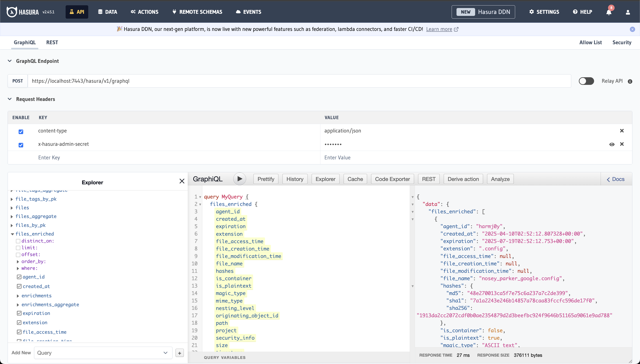Open the notifications bell icon
The height and width of the screenshot is (364, 640).
coord(609,12)
